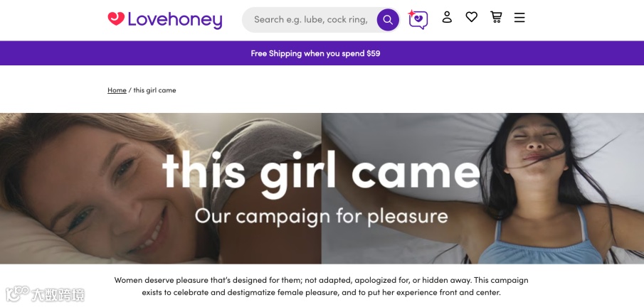Click the Free Shipping promo banner text

coord(315,53)
